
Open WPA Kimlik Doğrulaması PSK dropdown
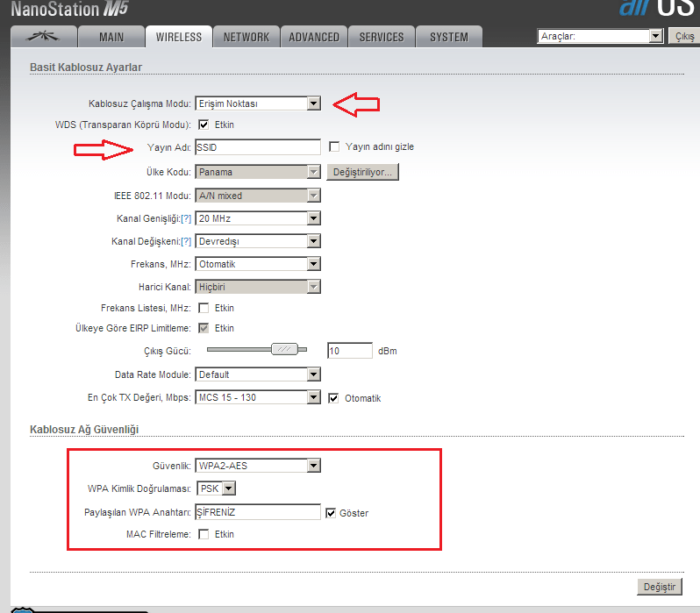(x=216, y=488)
